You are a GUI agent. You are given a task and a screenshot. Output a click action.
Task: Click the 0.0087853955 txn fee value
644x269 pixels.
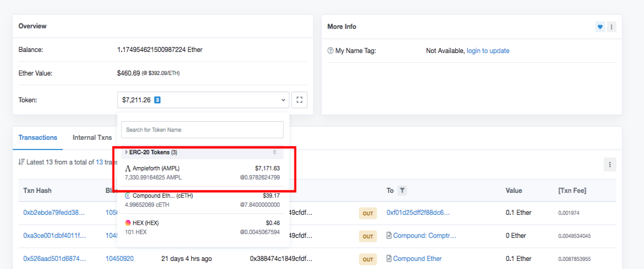(x=575, y=259)
